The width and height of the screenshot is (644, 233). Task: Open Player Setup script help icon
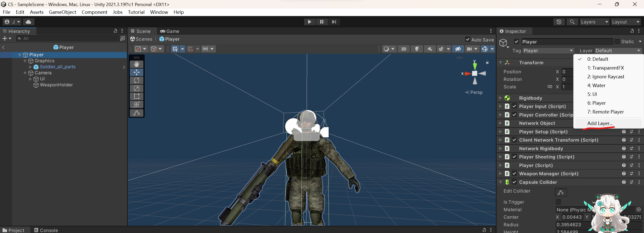pyautogui.click(x=624, y=132)
